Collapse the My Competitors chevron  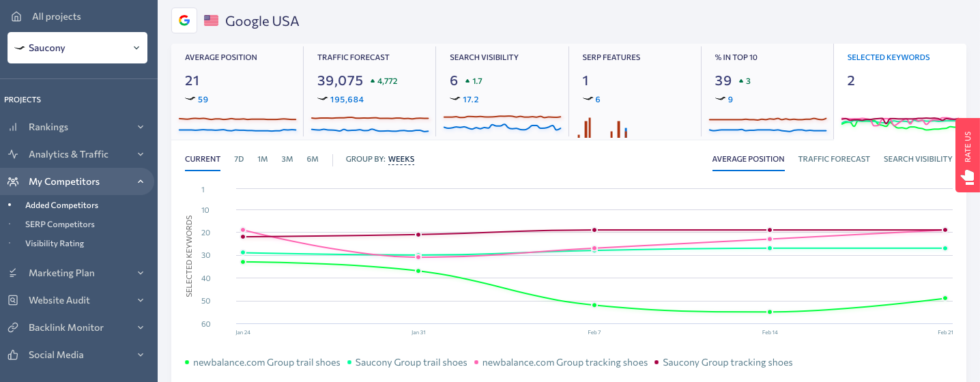point(140,181)
